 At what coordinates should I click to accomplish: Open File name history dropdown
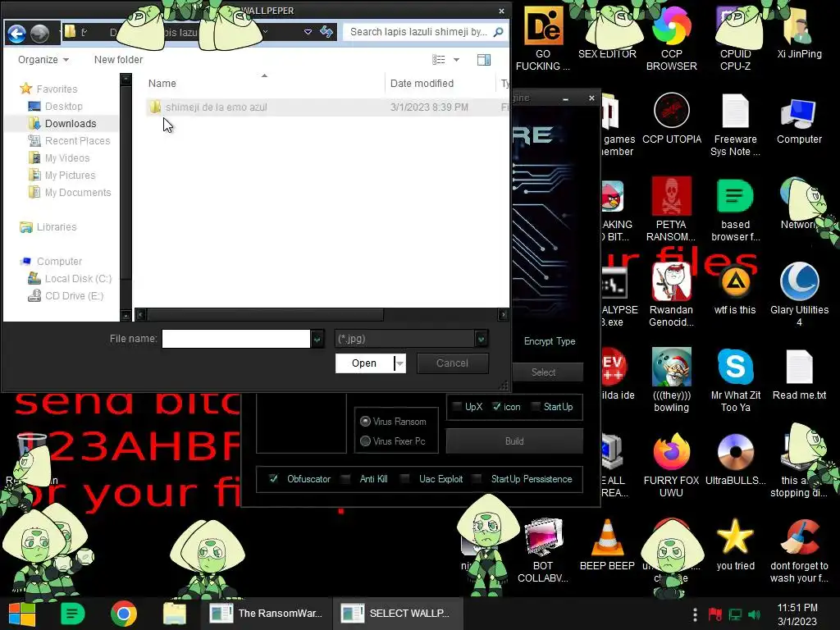click(x=317, y=339)
